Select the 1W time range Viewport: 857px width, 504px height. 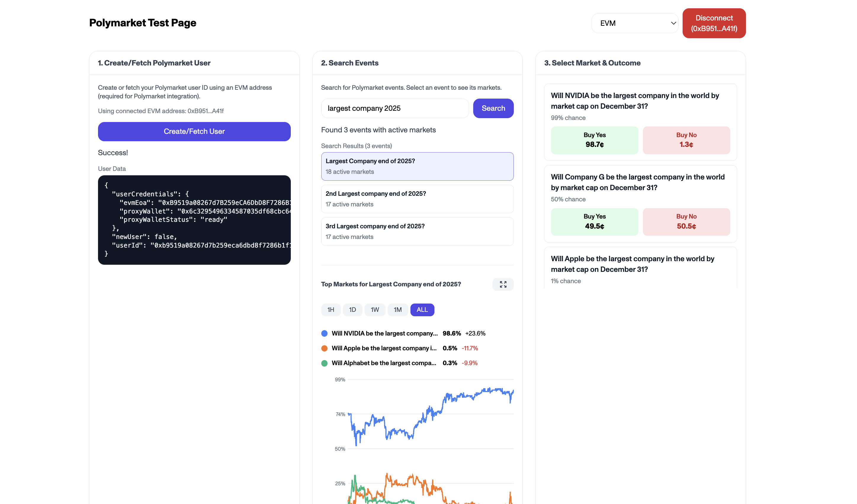pos(375,309)
